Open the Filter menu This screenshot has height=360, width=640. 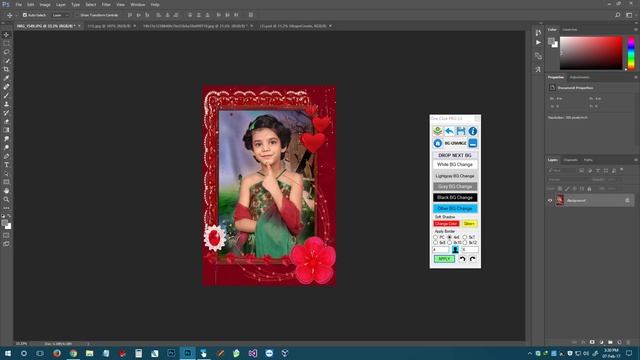click(106, 4)
